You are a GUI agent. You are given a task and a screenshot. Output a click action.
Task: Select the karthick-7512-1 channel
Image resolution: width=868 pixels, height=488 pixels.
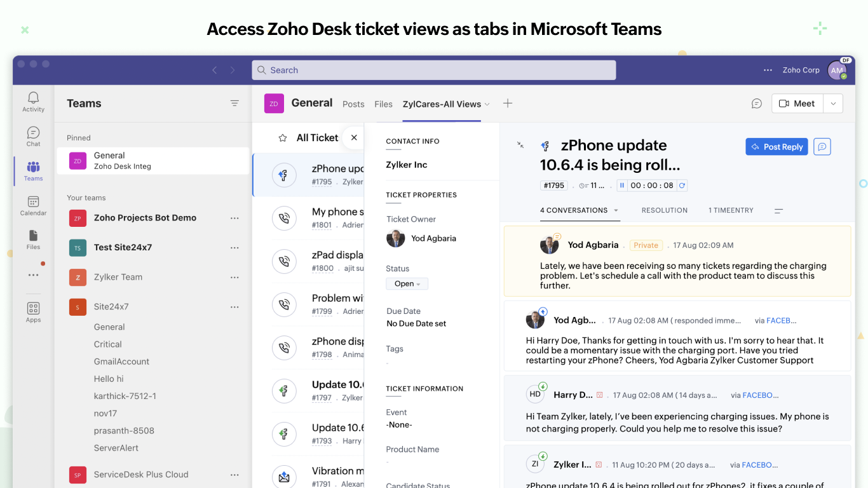pos(125,396)
